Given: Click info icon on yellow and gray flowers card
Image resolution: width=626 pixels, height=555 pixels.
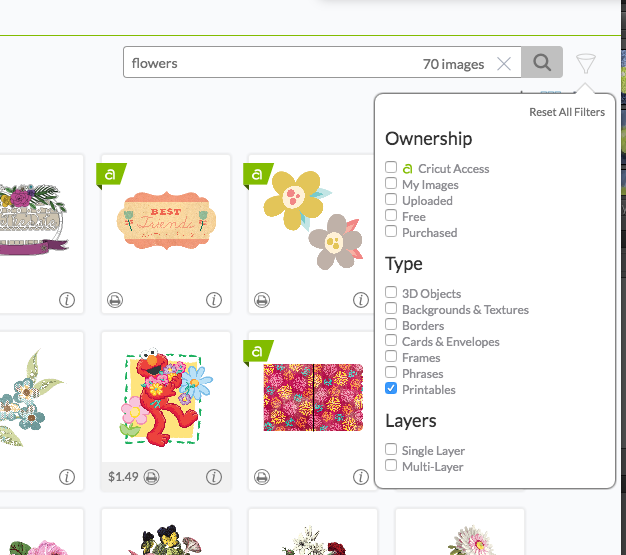Looking at the screenshot, I should (x=361, y=300).
